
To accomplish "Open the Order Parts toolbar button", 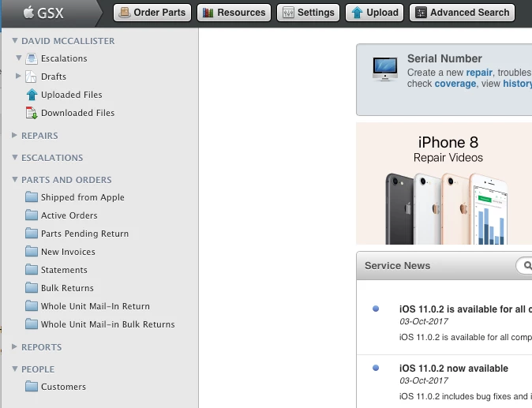I will point(152,13).
